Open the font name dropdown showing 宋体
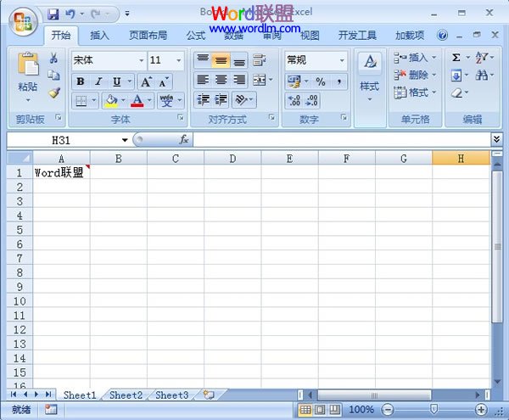This screenshot has height=420, width=509. (x=107, y=60)
